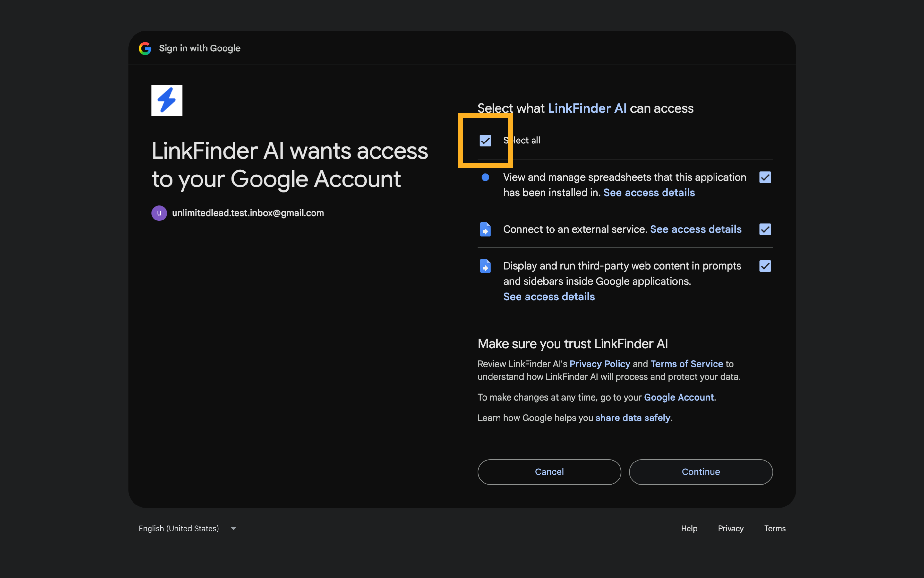Open See access details for external service

696,229
